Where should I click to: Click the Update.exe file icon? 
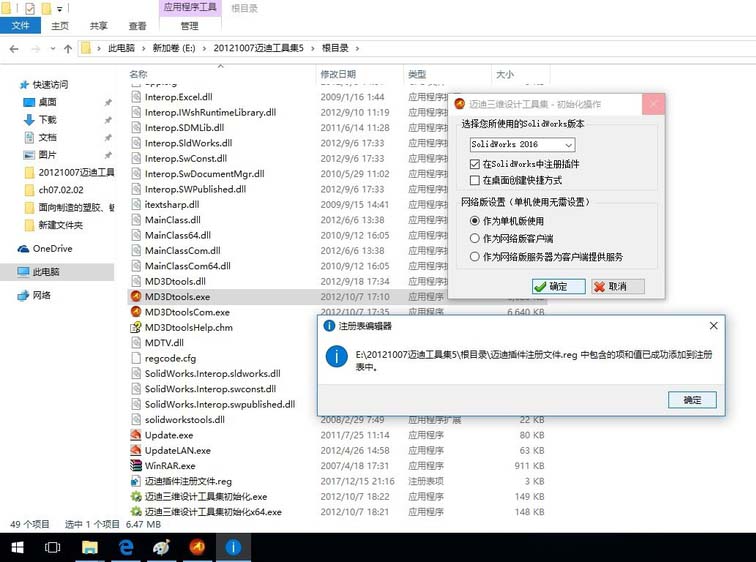[136, 435]
